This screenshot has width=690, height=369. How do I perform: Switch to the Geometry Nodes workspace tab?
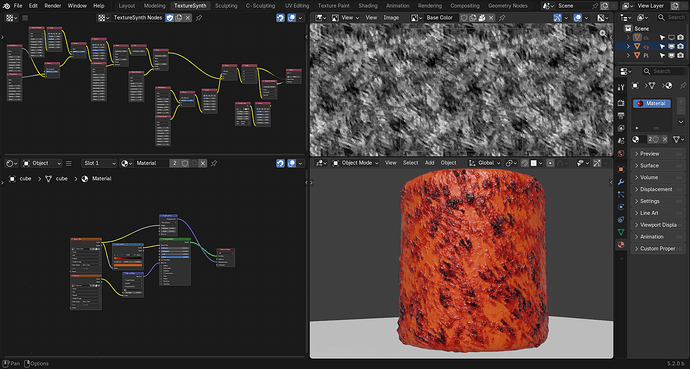[x=507, y=6]
